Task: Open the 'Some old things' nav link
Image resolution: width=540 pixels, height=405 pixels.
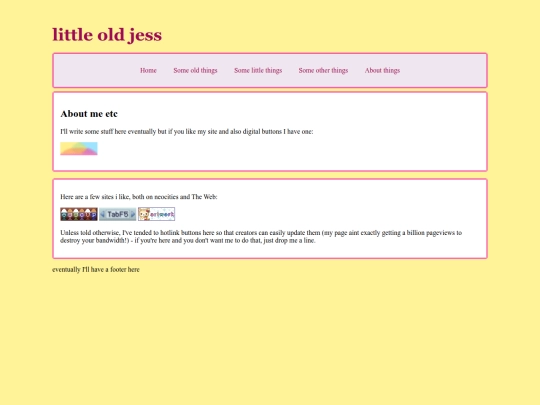Action: tap(195, 70)
